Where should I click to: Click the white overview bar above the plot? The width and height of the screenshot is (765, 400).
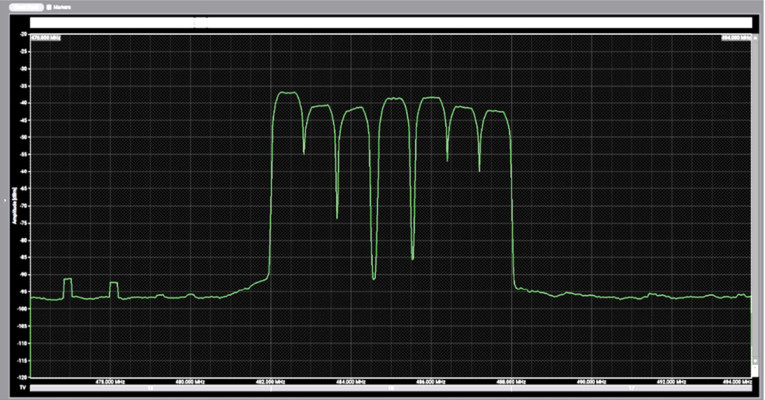pyautogui.click(x=390, y=21)
